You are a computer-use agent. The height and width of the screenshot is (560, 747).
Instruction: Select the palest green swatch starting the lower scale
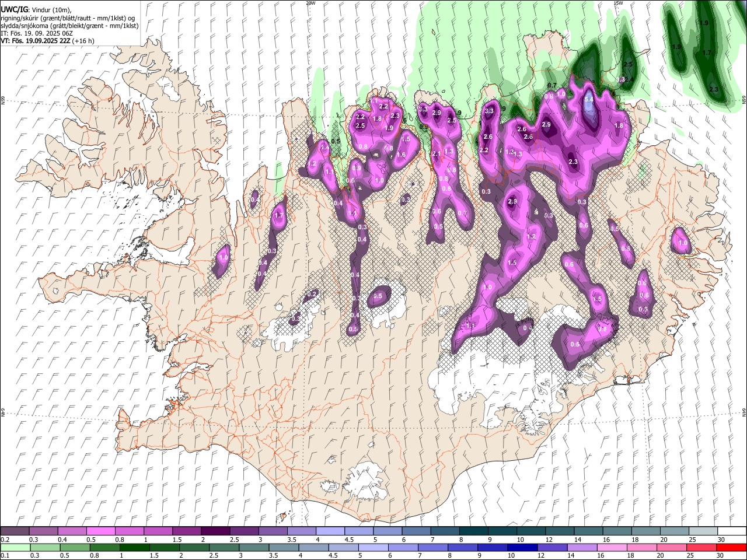[x=15, y=548]
